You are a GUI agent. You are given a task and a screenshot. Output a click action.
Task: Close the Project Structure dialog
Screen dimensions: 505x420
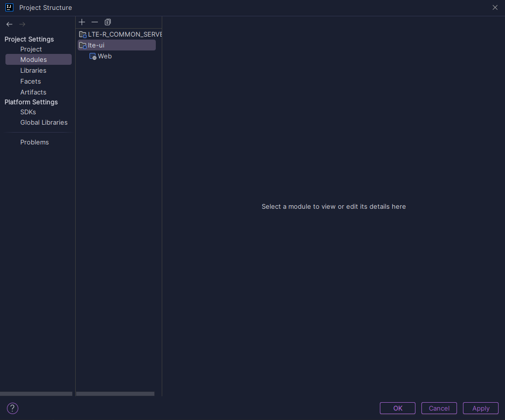click(x=495, y=7)
